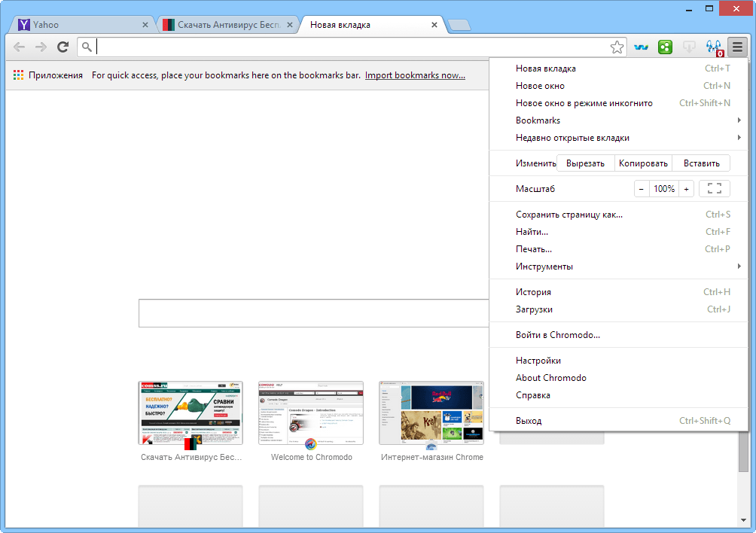Close the hamburger main menu button
Screen dimensions: 756x533
(x=737, y=47)
